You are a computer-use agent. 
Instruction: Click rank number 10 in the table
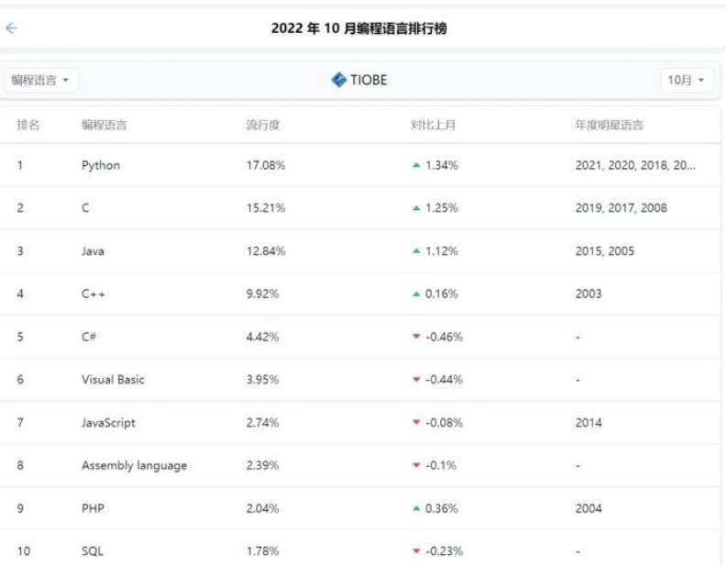tap(24, 551)
